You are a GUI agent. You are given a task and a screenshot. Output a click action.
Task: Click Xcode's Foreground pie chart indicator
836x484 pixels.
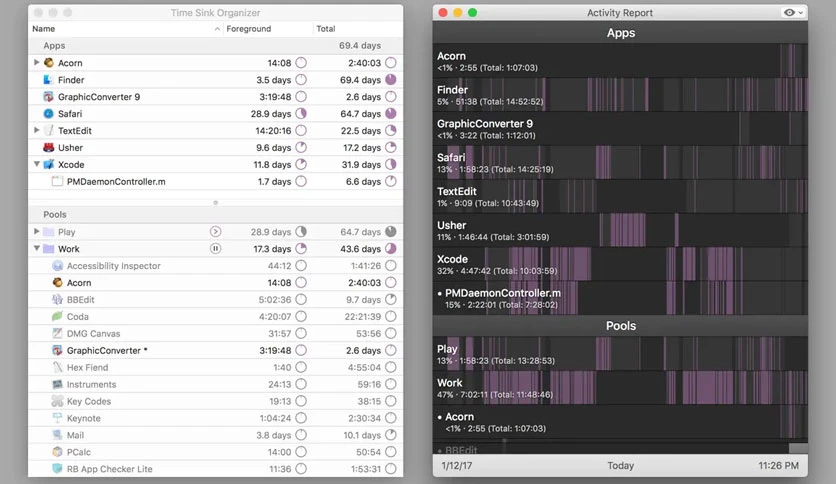[x=301, y=164]
